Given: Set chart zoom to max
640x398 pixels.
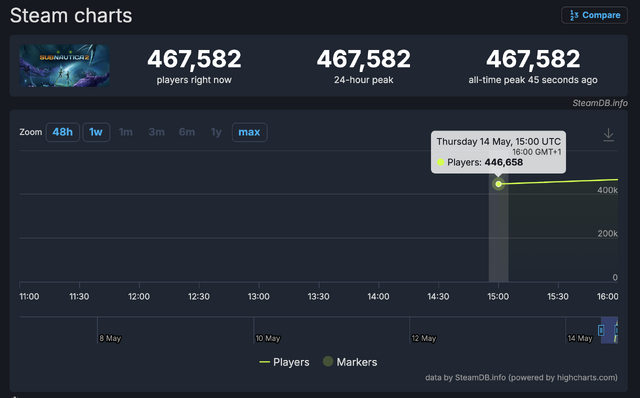Looking at the screenshot, I should (x=249, y=132).
